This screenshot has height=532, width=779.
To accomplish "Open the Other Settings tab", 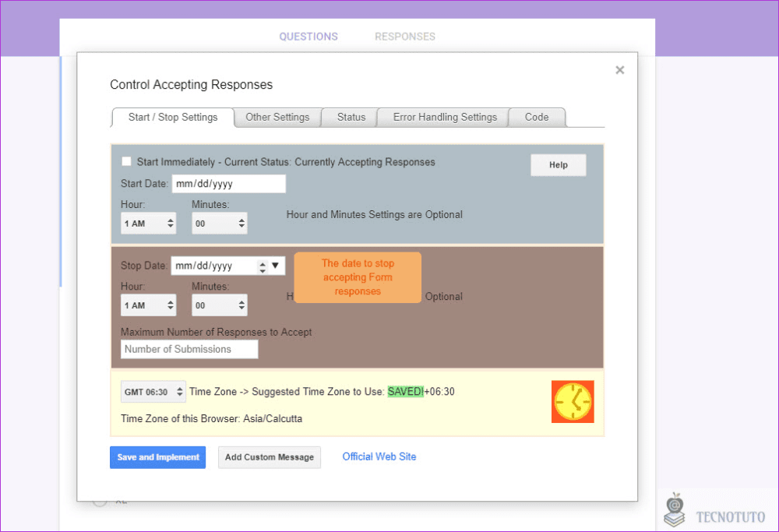I will (277, 118).
